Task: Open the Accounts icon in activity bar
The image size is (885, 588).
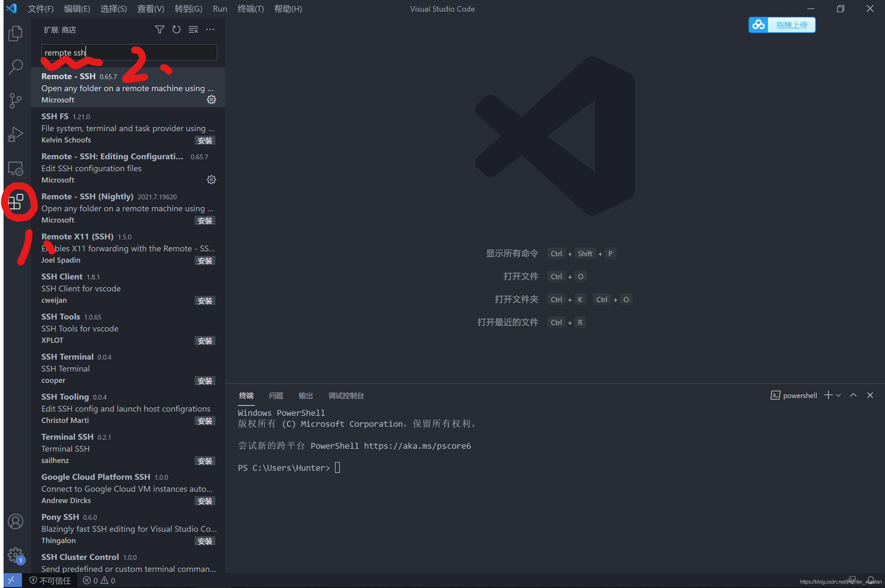Action: point(16,522)
